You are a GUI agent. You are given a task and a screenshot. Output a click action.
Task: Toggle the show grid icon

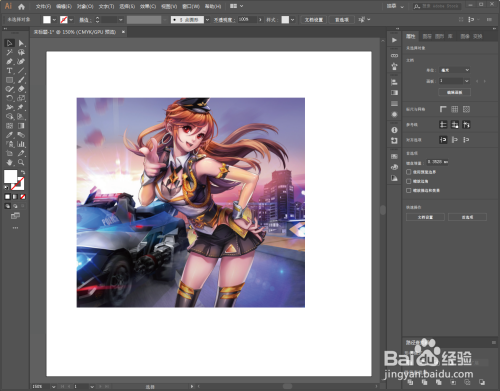pyautogui.click(x=455, y=109)
